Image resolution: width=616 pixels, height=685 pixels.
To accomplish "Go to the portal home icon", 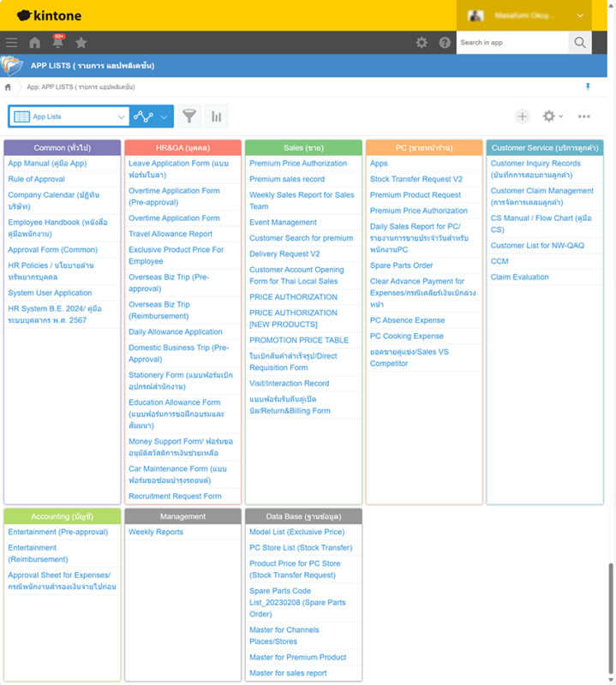I will [34, 43].
